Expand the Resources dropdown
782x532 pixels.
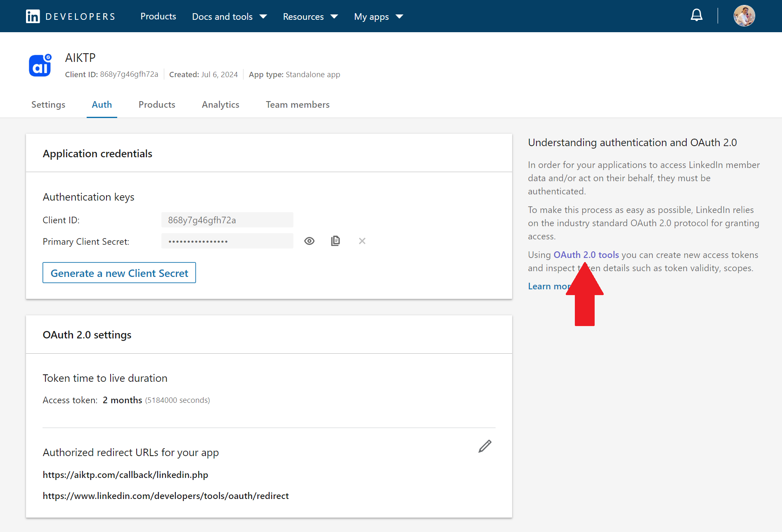point(310,17)
